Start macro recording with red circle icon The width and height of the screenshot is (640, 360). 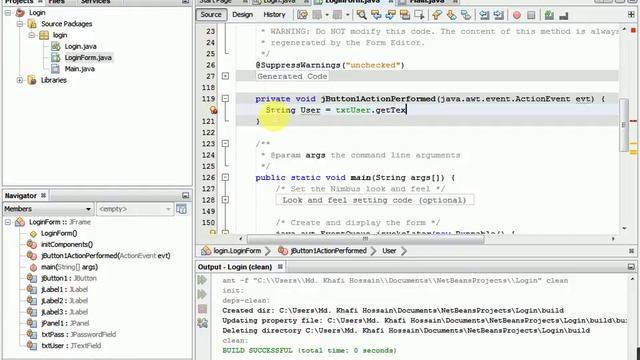pos(517,16)
